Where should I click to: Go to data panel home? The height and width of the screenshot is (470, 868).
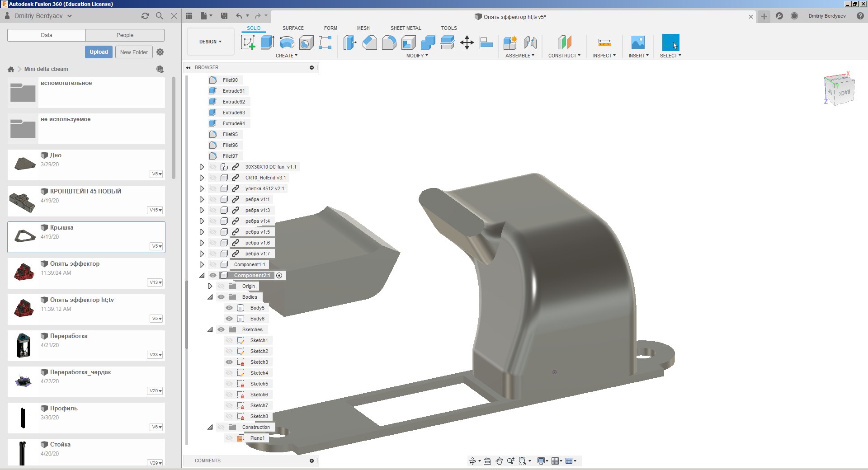coord(11,69)
